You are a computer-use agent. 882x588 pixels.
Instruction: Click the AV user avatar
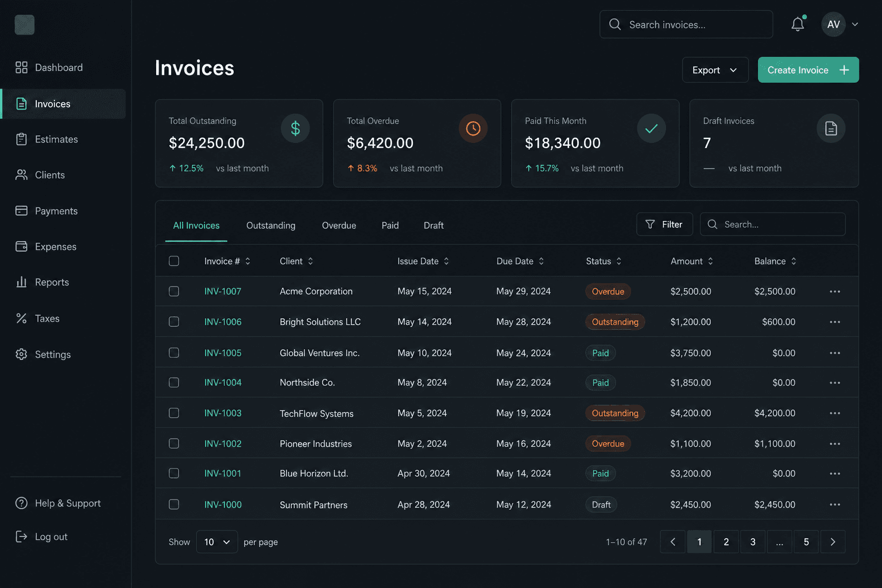[833, 24]
